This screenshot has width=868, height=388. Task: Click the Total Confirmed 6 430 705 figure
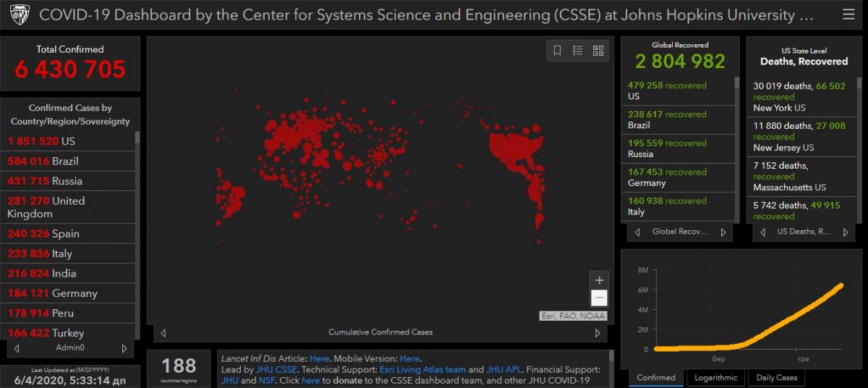70,69
